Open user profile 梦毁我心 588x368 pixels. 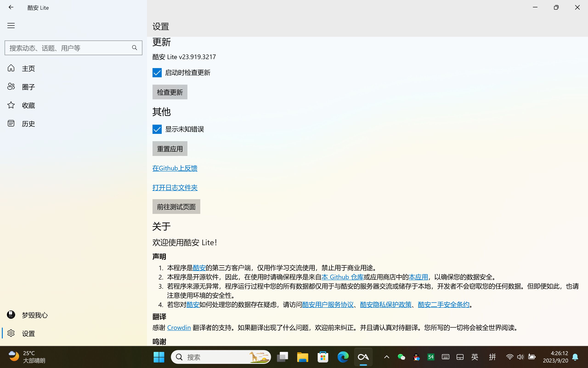tap(73, 315)
